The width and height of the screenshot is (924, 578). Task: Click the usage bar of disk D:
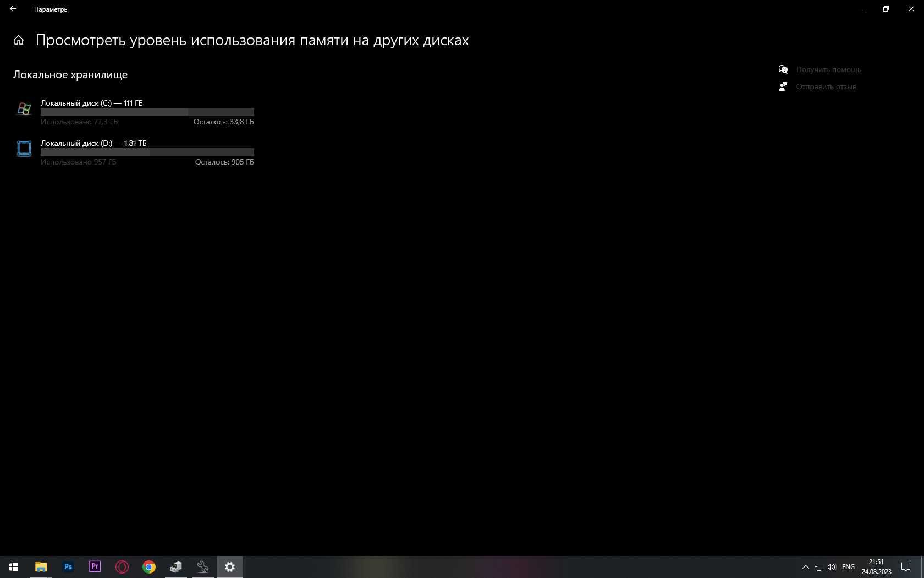tap(147, 152)
